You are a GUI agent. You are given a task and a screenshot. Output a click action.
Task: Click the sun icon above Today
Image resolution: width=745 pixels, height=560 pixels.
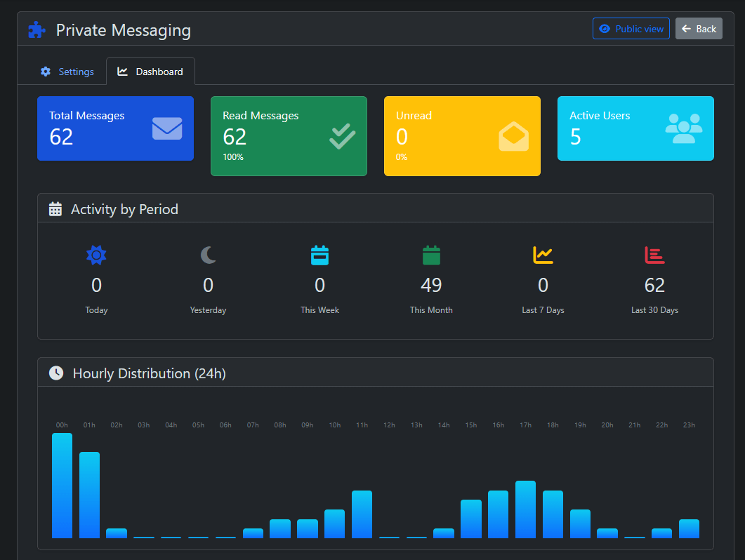[96, 255]
